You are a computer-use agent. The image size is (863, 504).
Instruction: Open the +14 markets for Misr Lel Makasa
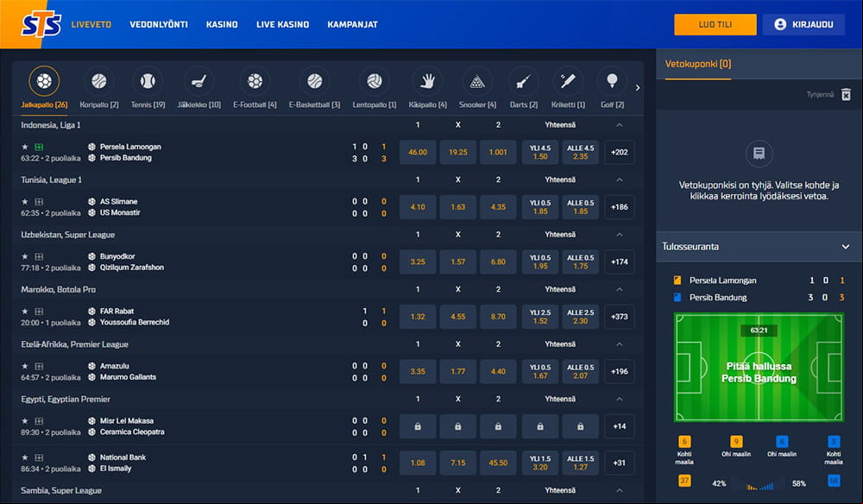pos(619,426)
